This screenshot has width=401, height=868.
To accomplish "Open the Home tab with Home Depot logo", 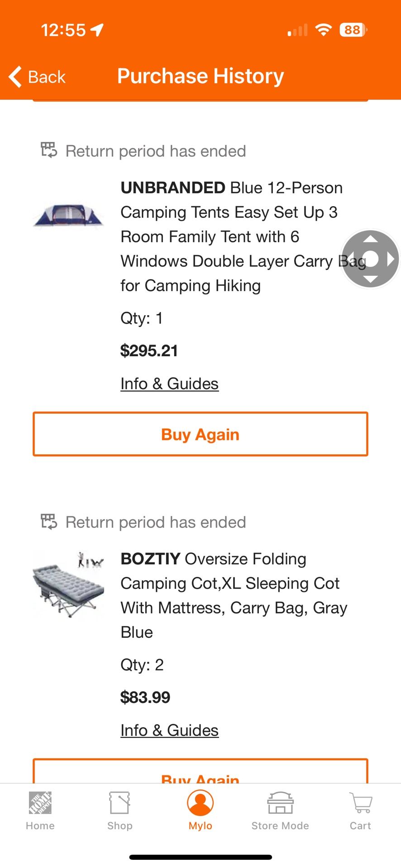I will click(x=40, y=803).
